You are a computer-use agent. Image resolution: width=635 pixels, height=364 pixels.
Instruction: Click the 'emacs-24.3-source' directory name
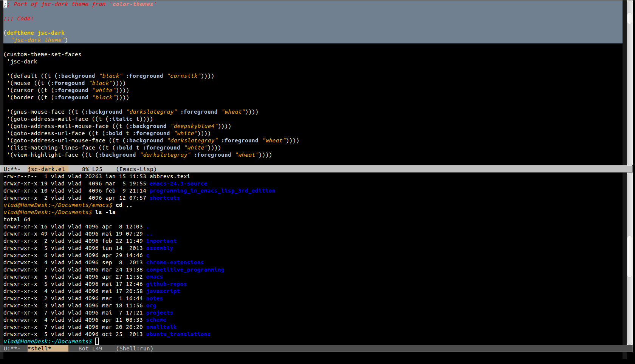(178, 184)
